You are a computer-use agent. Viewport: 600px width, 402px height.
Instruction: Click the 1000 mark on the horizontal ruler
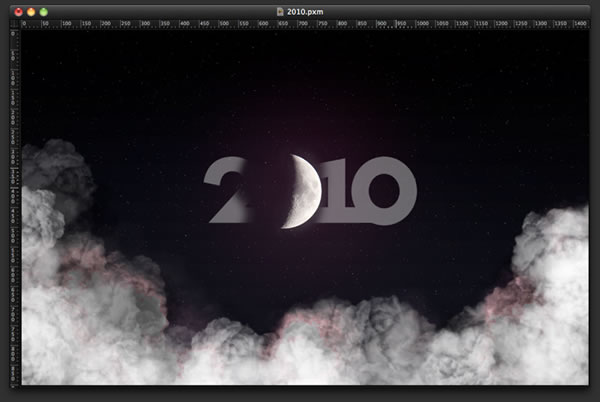(x=422, y=23)
